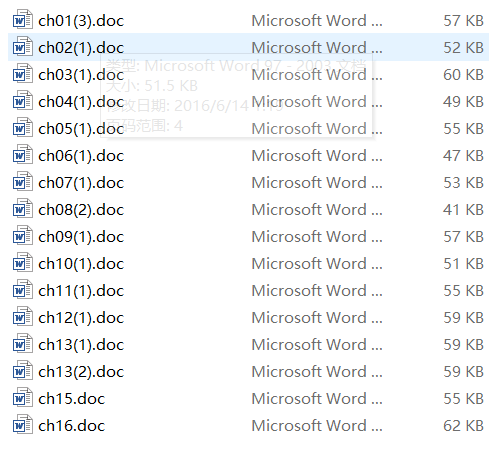The height and width of the screenshot is (452, 493).
Task: Click the 49 KB size of ch04(1).doc
Action: [463, 101]
